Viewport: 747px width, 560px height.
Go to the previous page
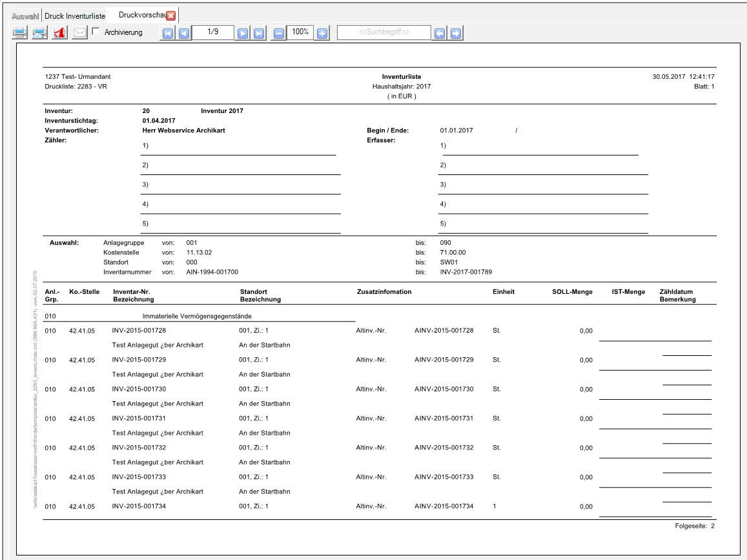point(184,33)
